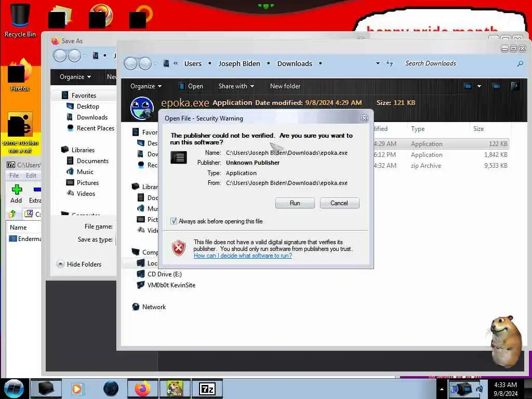The height and width of the screenshot is (399, 532).
Task: Open Firefox from the taskbar
Action: pos(143,389)
